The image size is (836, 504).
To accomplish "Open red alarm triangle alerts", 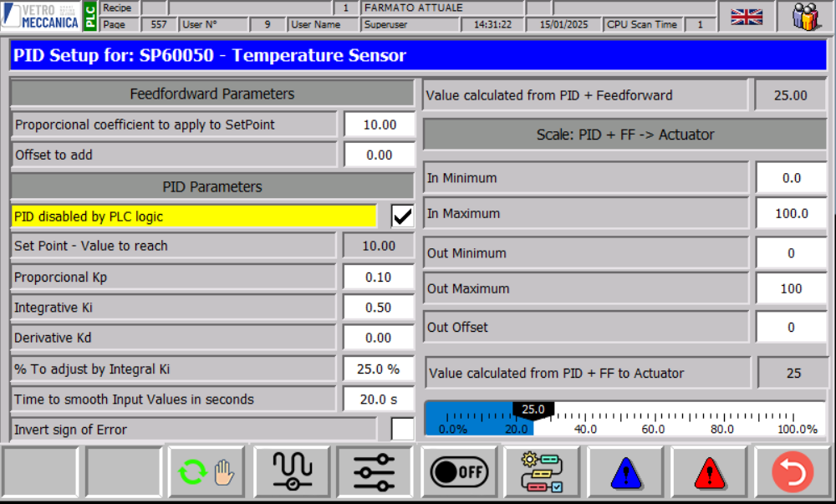I will (709, 472).
